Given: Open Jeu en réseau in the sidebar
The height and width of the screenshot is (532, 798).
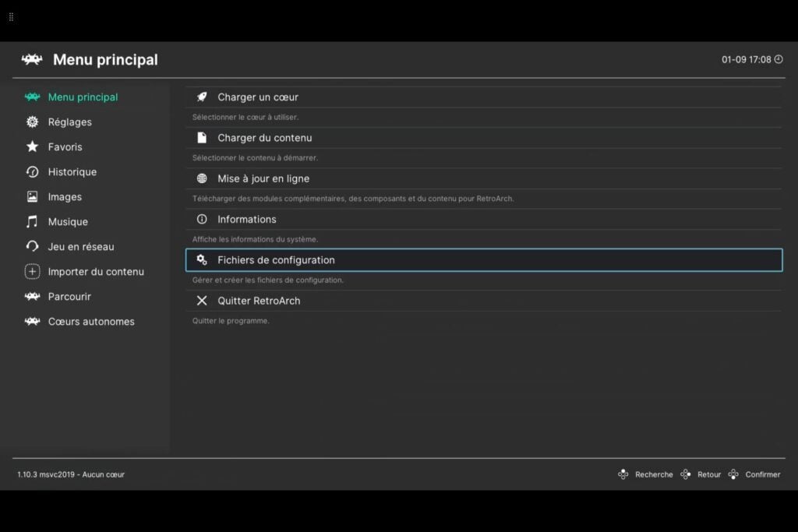Looking at the screenshot, I should (81, 247).
